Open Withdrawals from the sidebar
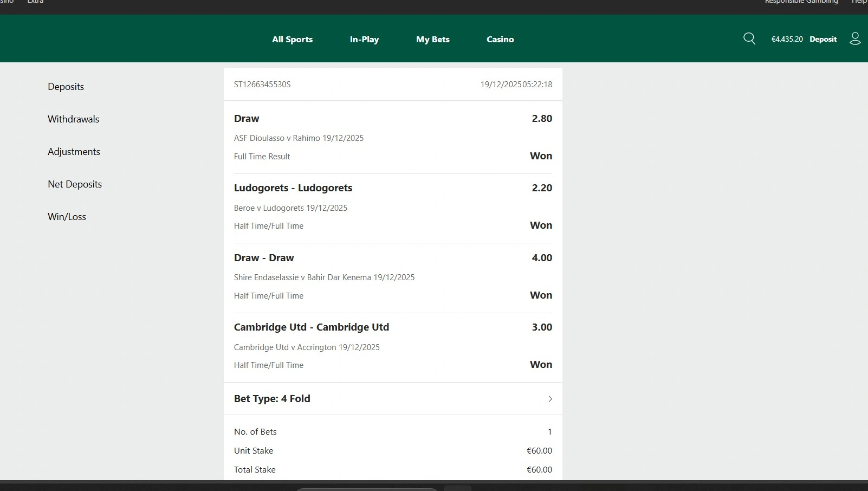The image size is (868, 491). 73,119
